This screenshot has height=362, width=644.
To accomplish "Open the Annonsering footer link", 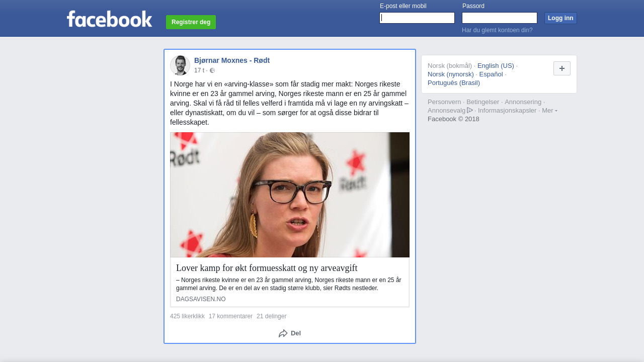I will [523, 102].
